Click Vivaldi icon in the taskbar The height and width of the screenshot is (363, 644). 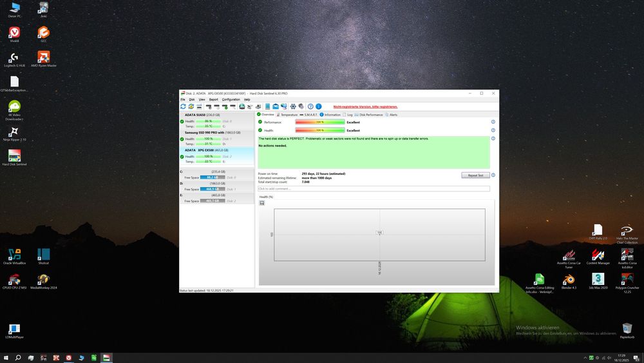click(69, 358)
